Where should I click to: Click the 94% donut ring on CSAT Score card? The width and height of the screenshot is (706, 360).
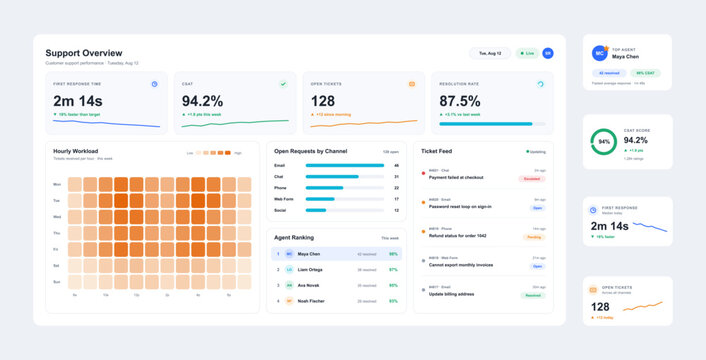click(603, 142)
